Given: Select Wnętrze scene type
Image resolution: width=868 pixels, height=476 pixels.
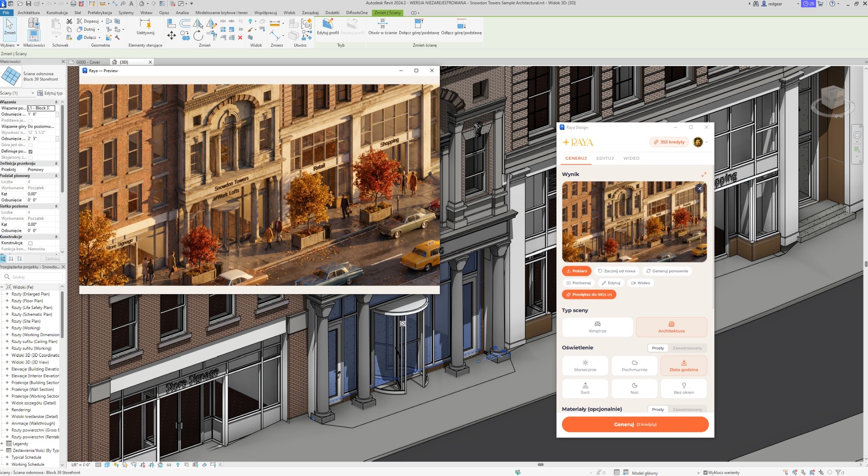Looking at the screenshot, I should [597, 327].
